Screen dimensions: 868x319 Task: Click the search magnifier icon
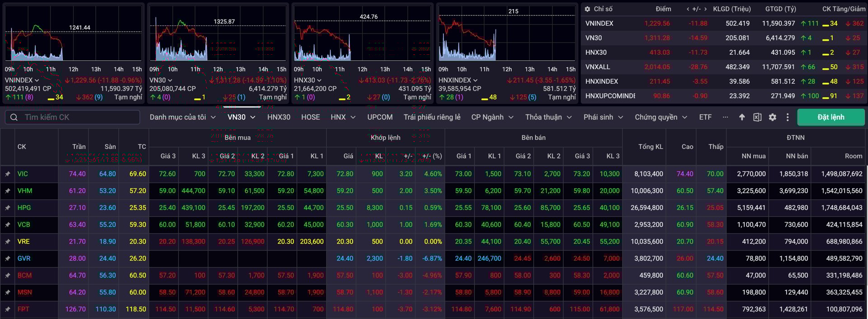(x=14, y=117)
